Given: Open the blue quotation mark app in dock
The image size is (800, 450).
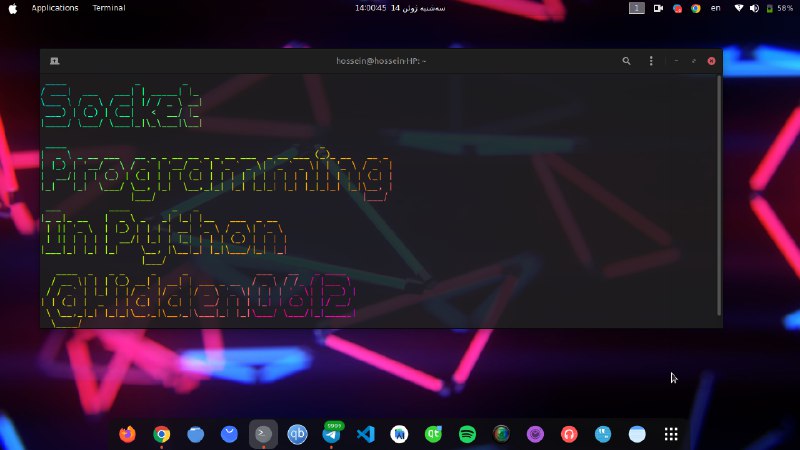Looking at the screenshot, I should pyautogui.click(x=603, y=434).
